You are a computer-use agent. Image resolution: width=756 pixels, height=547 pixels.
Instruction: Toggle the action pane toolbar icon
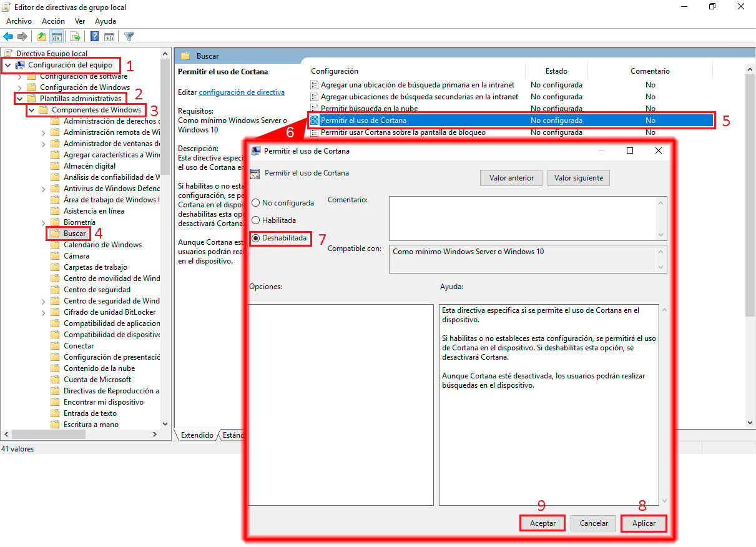click(x=109, y=36)
